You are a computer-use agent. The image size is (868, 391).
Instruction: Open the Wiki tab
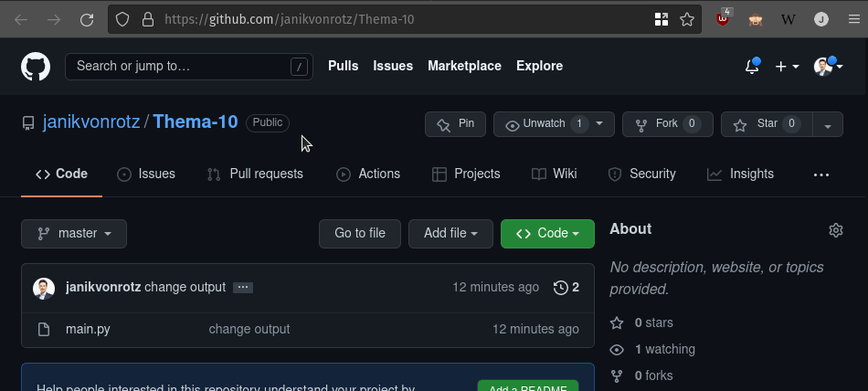pos(554,174)
